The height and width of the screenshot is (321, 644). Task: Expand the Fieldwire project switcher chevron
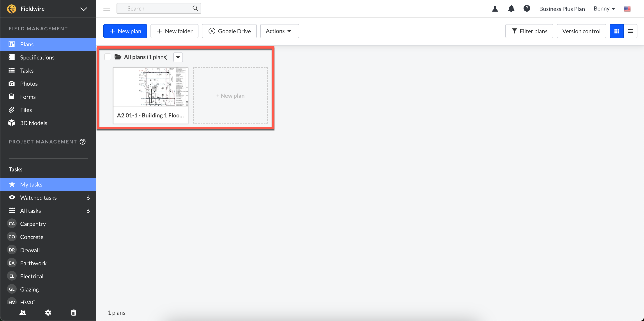coord(83,9)
